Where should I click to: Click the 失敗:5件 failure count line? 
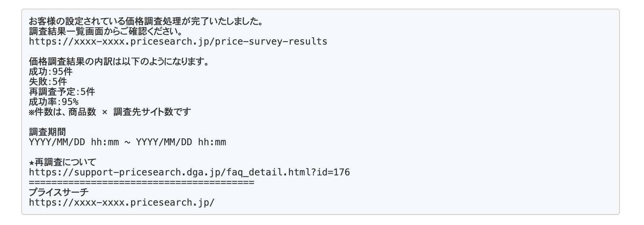coord(48,82)
